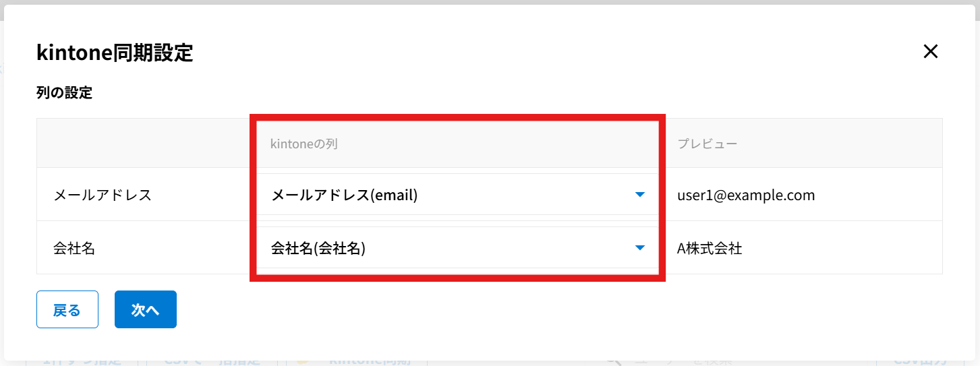This screenshot has height=366, width=980.
Task: Click the 列の設定 section heading
Action: click(x=64, y=93)
